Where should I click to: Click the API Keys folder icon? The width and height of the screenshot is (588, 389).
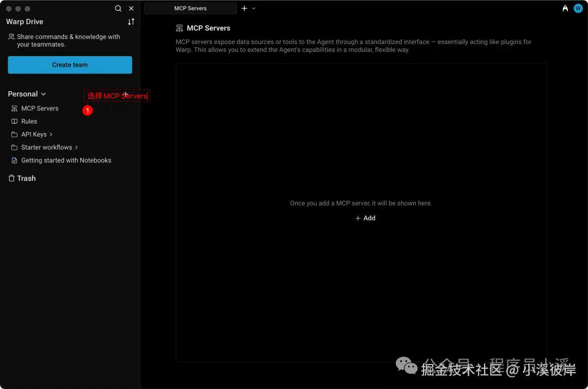(14, 134)
